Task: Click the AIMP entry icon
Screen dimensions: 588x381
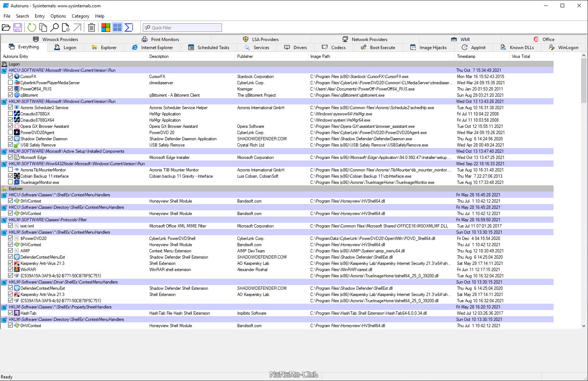Action: (x=17, y=251)
